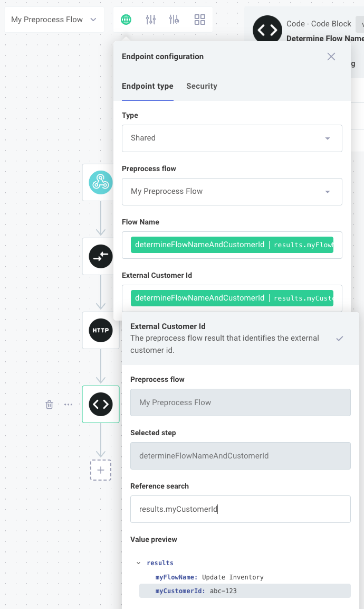
Task: Close the Endpoint configuration panel
Action: [331, 56]
